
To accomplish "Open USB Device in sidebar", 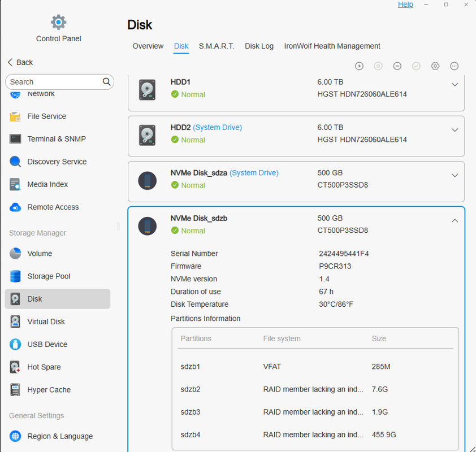I will (58, 344).
